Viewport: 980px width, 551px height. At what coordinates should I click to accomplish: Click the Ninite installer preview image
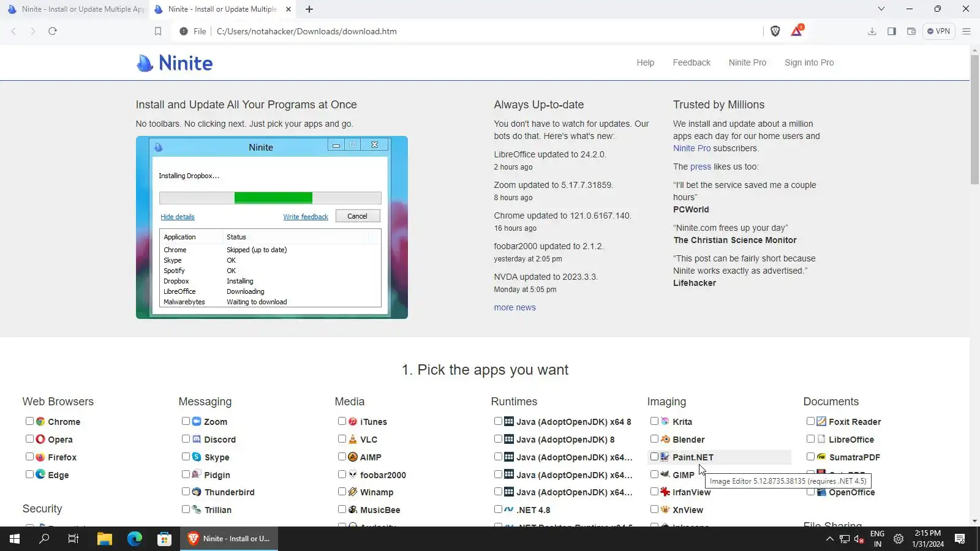(272, 227)
